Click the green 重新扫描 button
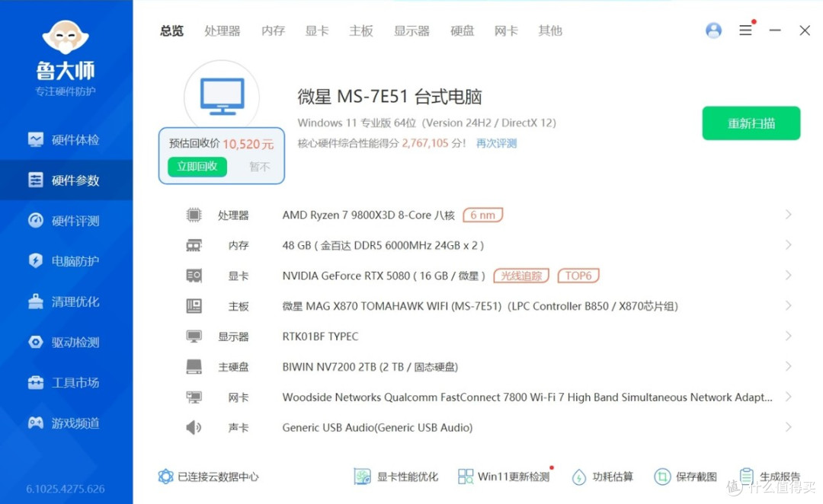Image resolution: width=823 pixels, height=504 pixels. pos(751,123)
